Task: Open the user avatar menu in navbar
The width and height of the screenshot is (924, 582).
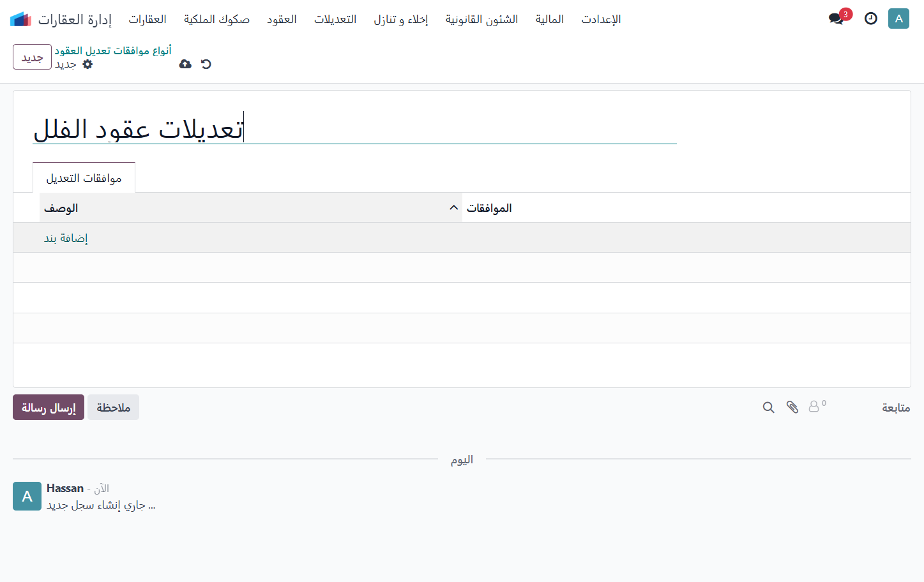Action: click(x=898, y=19)
